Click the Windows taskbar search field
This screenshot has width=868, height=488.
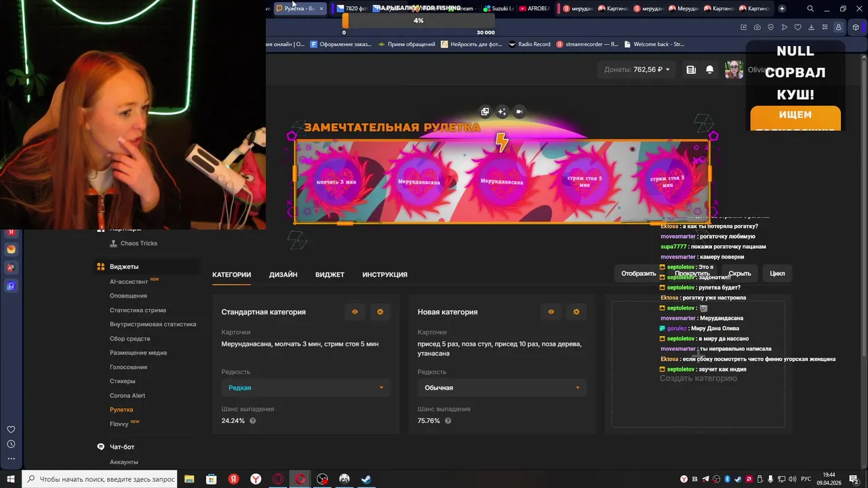(100, 479)
